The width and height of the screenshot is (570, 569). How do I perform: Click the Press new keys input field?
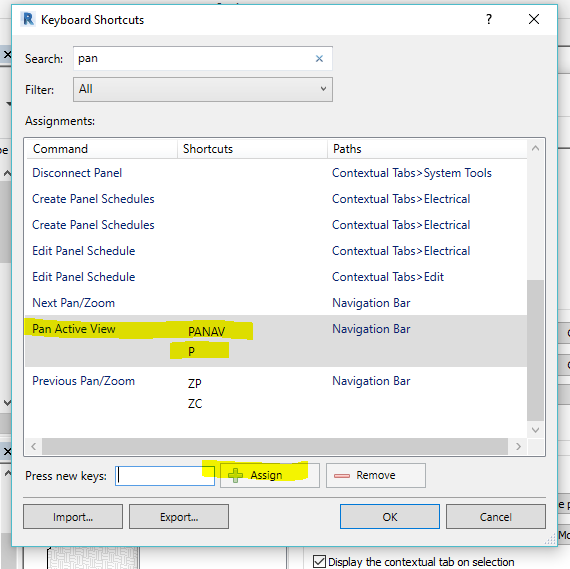[165, 476]
